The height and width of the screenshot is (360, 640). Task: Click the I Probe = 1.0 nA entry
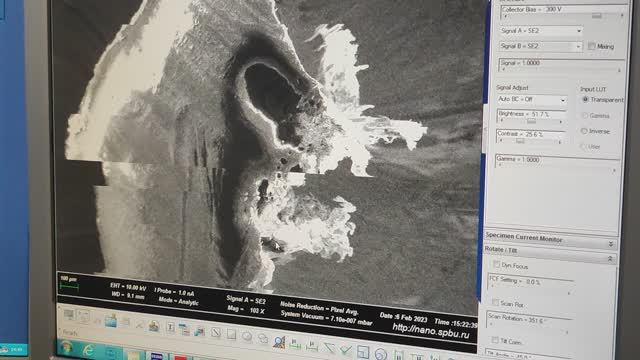(x=174, y=292)
